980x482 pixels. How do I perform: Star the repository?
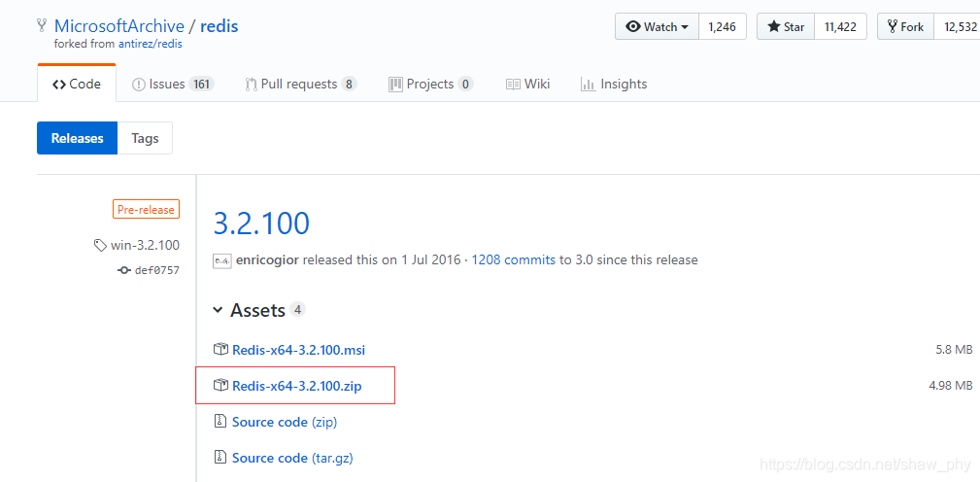tap(786, 27)
